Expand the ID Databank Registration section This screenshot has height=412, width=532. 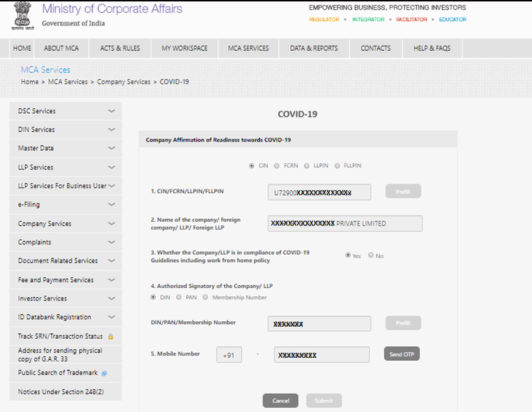tap(65, 317)
